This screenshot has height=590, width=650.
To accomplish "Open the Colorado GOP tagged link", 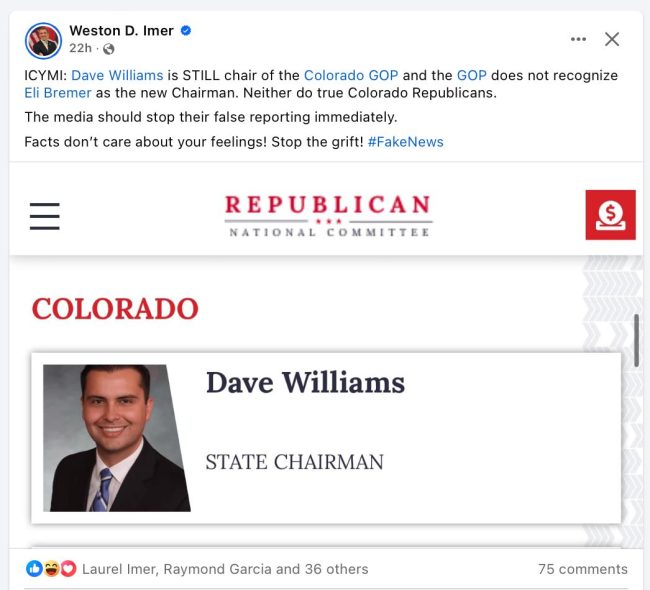I will pos(351,75).
